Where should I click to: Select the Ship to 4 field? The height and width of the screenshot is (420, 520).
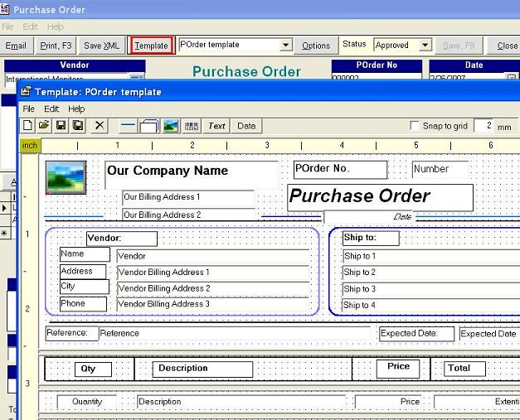431,305
